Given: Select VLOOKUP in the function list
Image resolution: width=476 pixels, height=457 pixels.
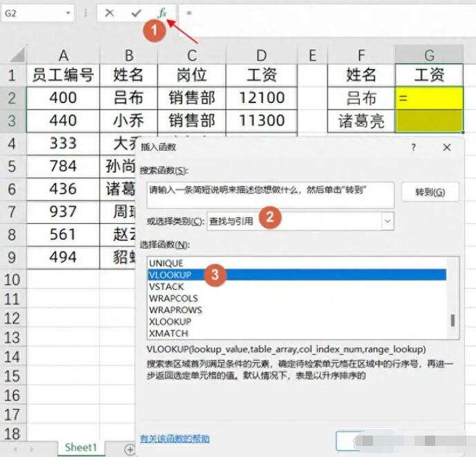Looking at the screenshot, I should point(169,275).
